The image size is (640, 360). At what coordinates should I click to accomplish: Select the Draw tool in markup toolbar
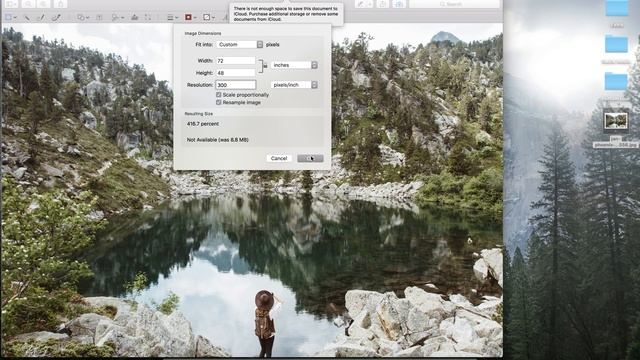point(56,18)
